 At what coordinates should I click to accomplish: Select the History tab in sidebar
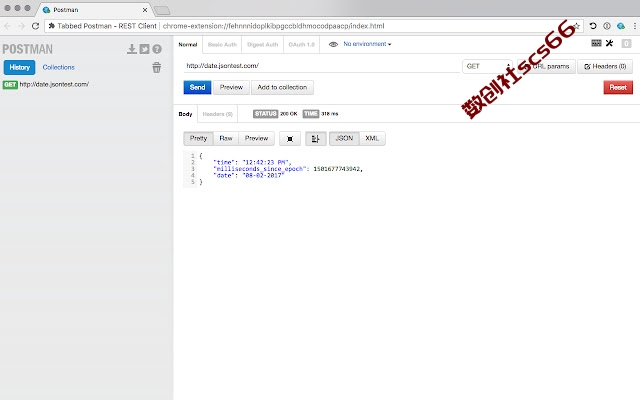point(20,67)
